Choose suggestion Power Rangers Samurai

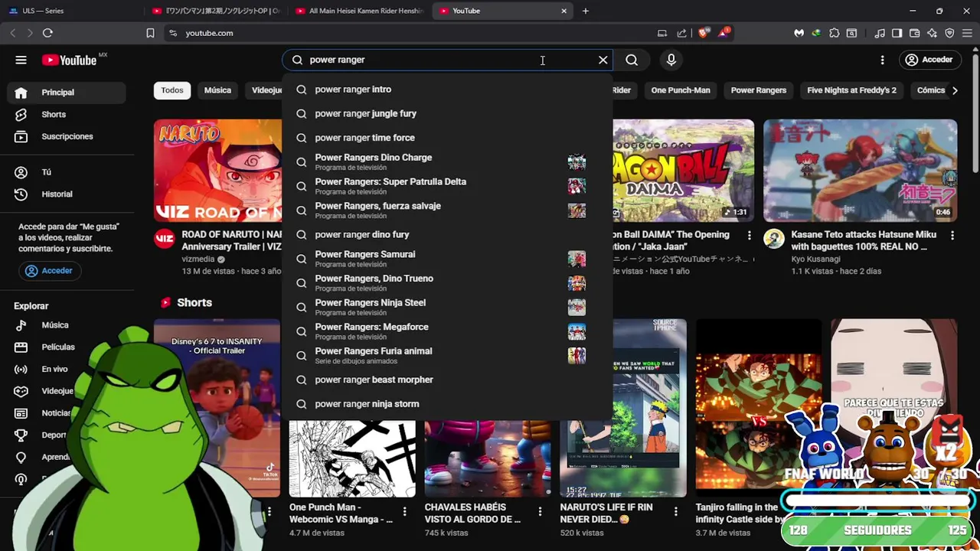tap(448, 259)
